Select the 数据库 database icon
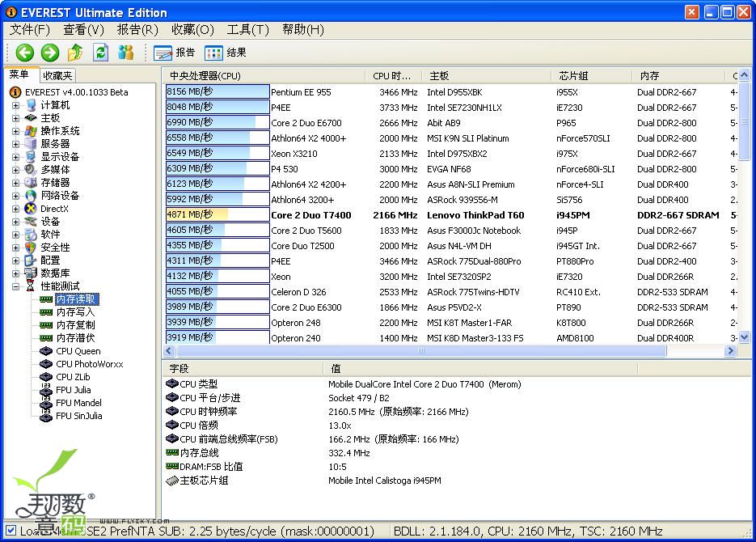Screen dimensions: 756x542 coord(31,273)
